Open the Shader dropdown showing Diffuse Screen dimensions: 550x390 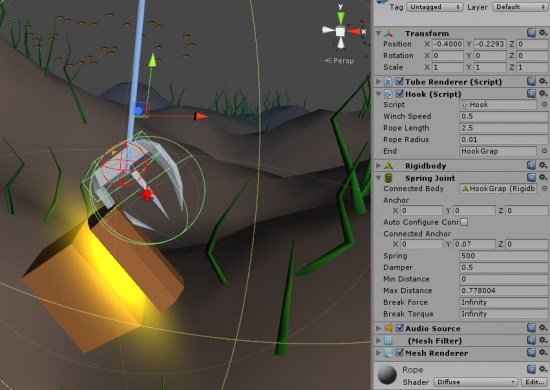(x=476, y=382)
